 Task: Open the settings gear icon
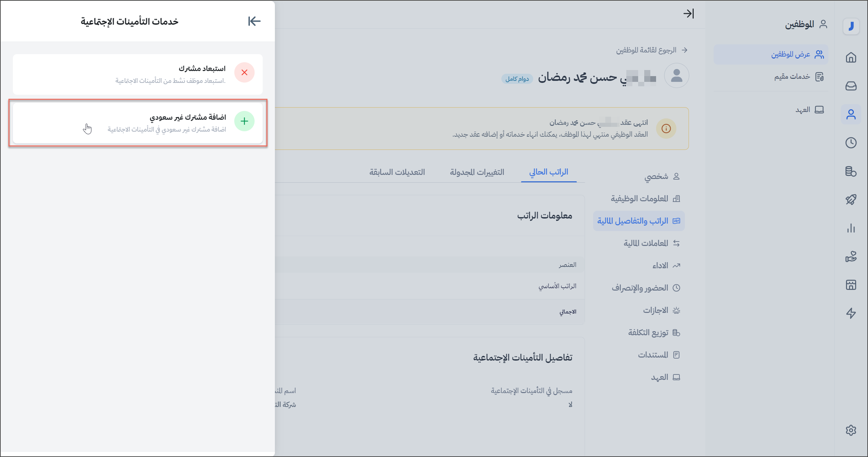[x=851, y=430]
